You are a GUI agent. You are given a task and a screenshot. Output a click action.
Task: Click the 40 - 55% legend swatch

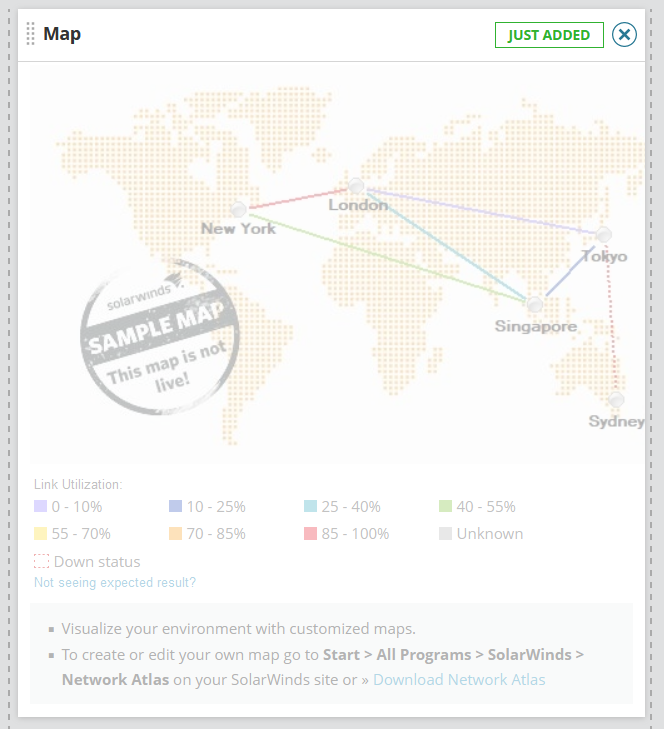446,507
